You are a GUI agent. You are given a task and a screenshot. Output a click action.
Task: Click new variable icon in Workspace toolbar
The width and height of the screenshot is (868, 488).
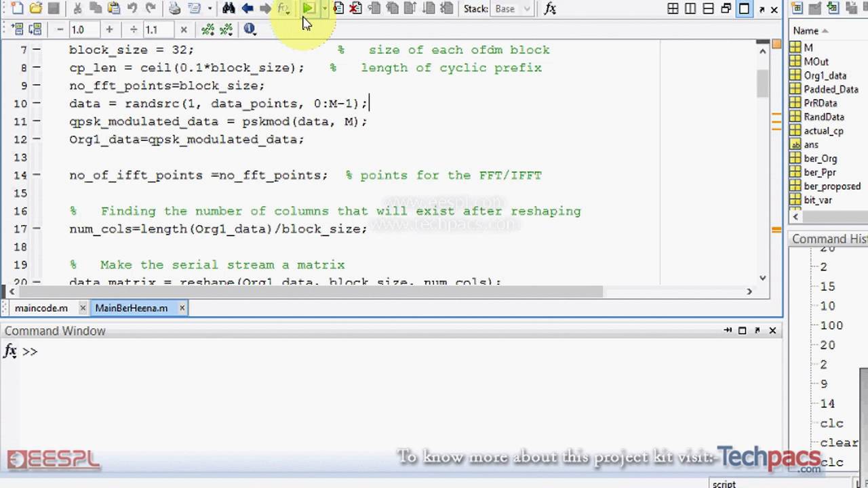[x=797, y=9]
